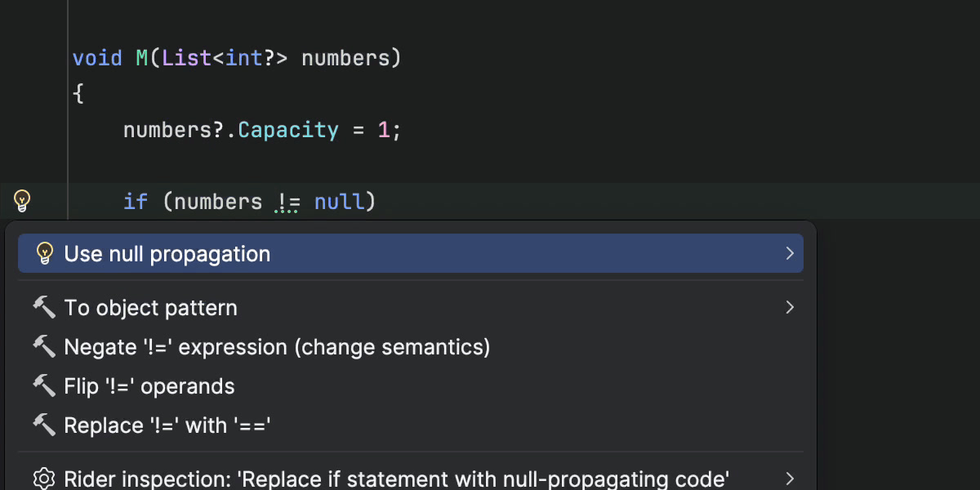Click the method signature 'void M(List<int?> numbers)'
This screenshot has height=490, width=980.
236,57
